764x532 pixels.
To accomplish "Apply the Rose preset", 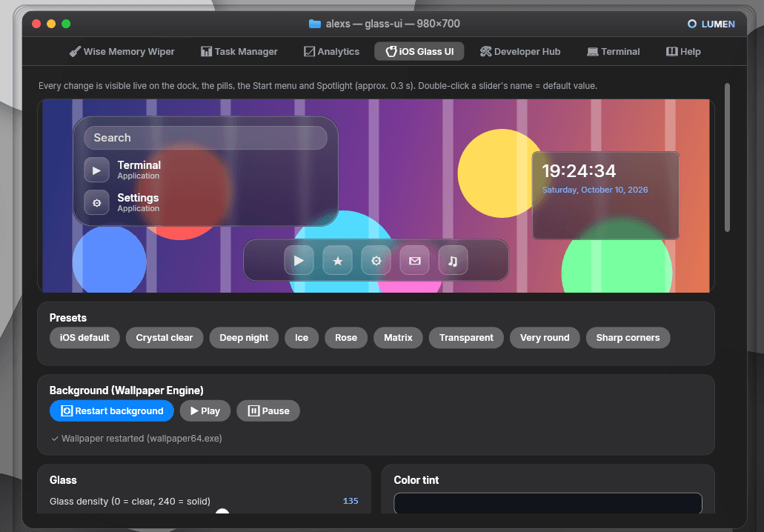I will click(x=346, y=338).
